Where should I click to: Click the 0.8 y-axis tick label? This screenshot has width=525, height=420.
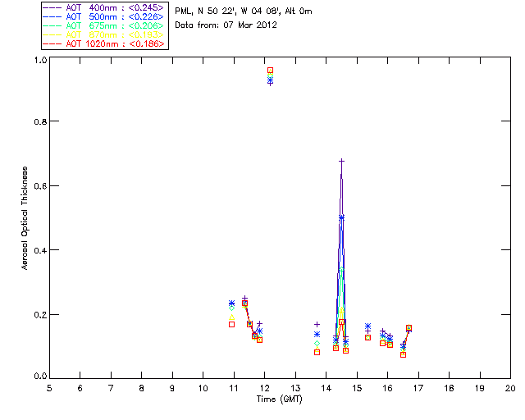coord(40,121)
